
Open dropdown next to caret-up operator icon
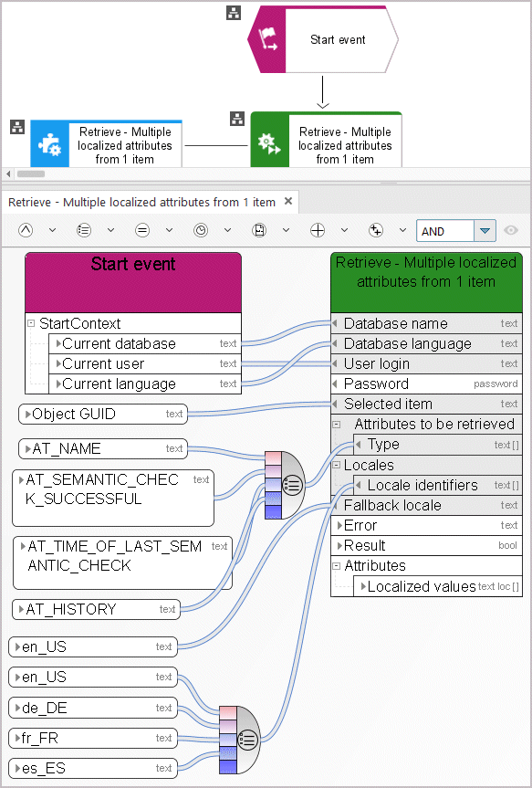[x=52, y=231]
